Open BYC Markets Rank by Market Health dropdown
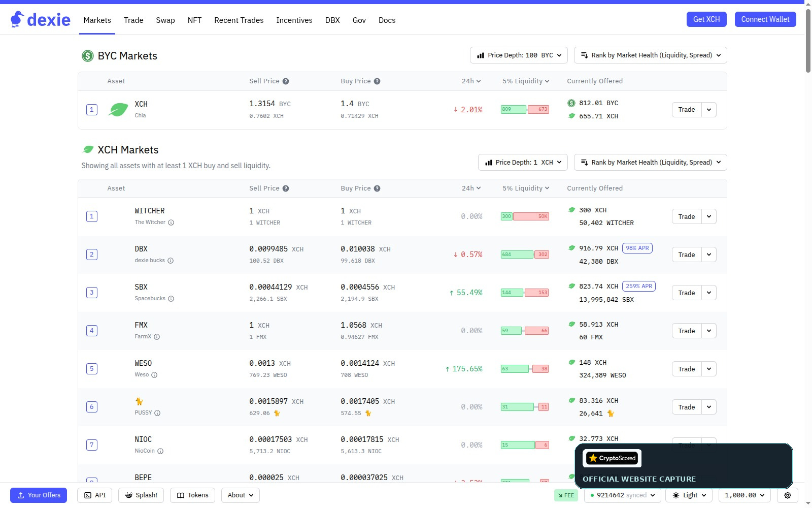 click(651, 55)
